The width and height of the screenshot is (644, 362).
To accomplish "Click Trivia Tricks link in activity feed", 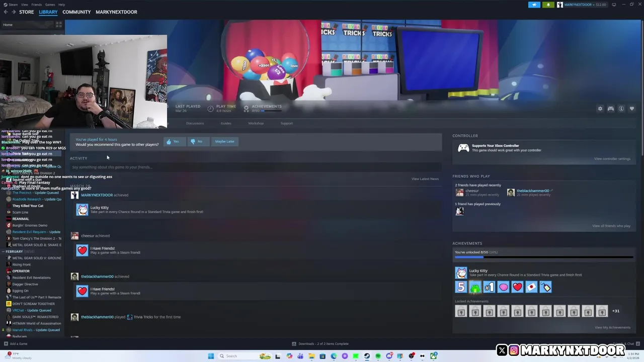I will pos(143,317).
